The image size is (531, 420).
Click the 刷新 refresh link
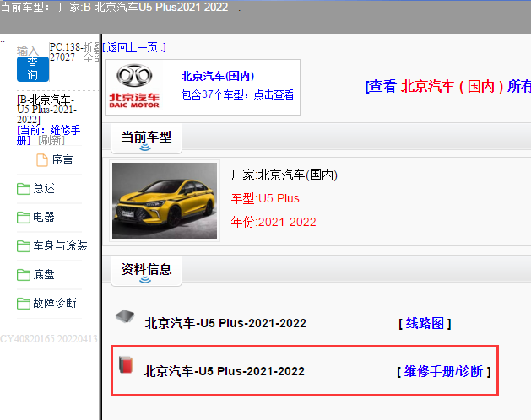[51, 140]
